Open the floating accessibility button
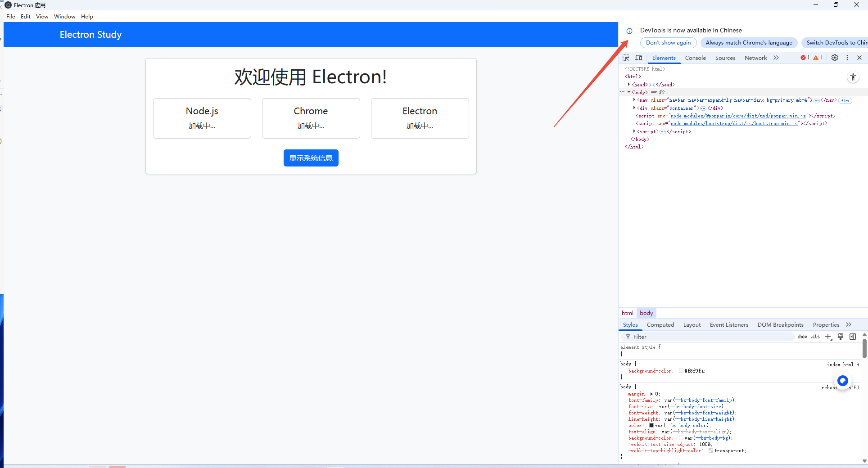 click(853, 77)
